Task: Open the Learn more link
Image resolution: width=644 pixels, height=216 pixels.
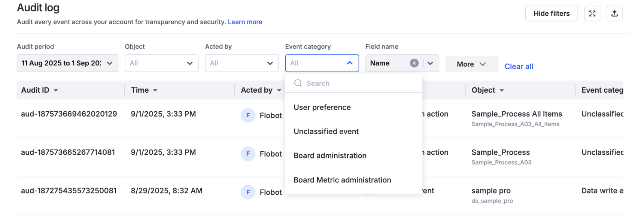Action: click(245, 22)
